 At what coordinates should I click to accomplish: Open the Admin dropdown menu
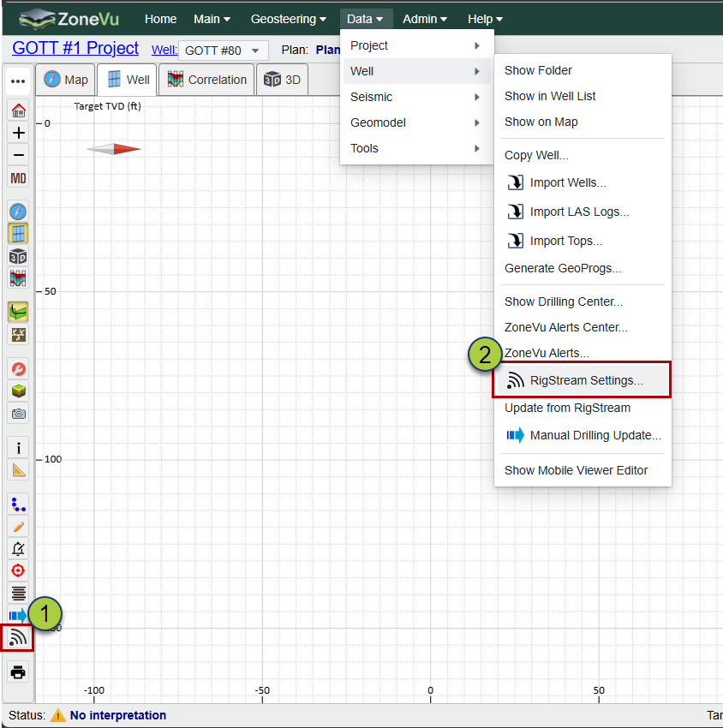(424, 19)
